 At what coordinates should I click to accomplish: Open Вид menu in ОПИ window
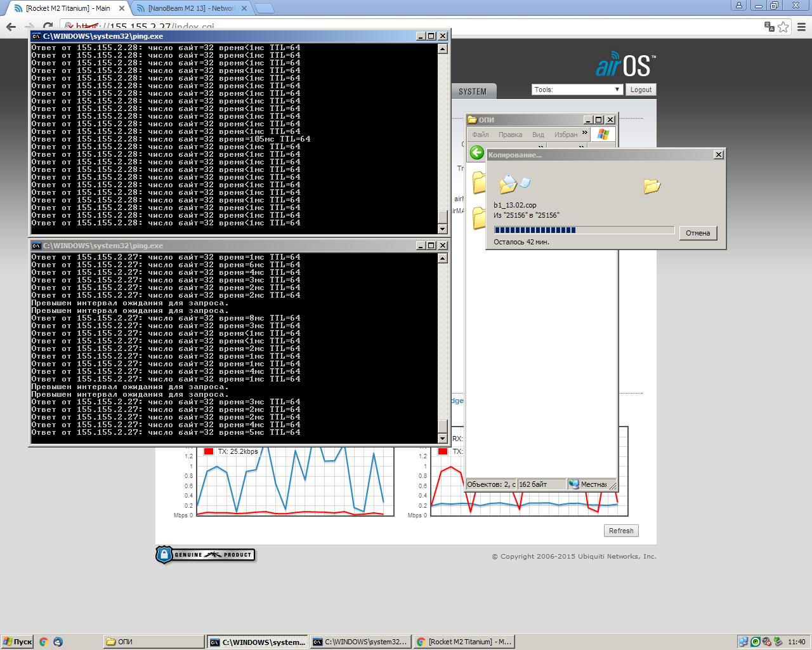[538, 135]
